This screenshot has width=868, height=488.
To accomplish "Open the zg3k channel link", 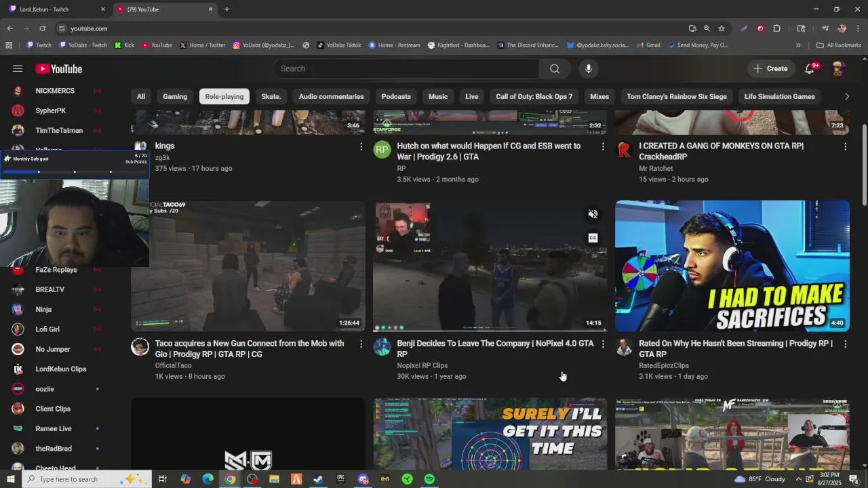I will click(x=162, y=157).
